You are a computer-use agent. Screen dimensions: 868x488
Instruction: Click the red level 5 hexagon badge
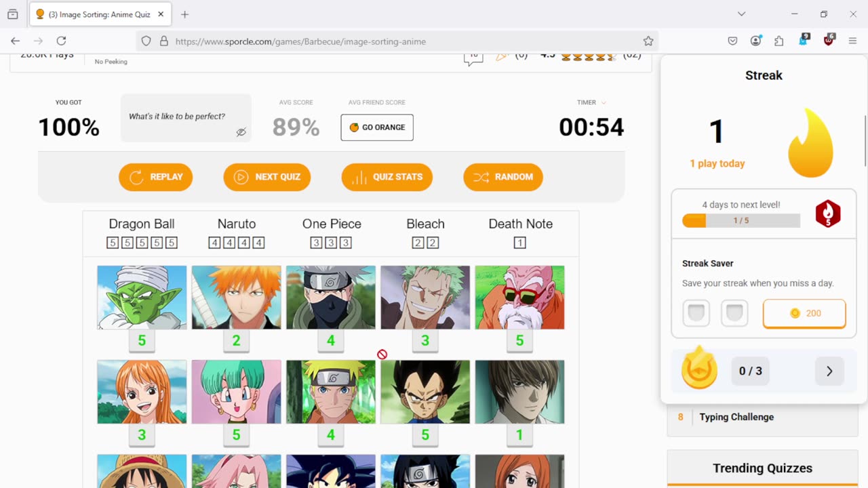click(x=828, y=214)
